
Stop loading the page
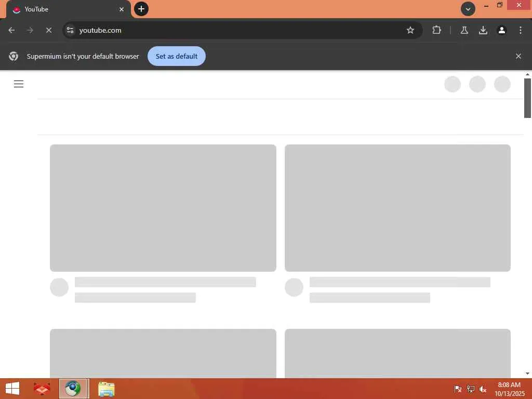click(x=49, y=30)
